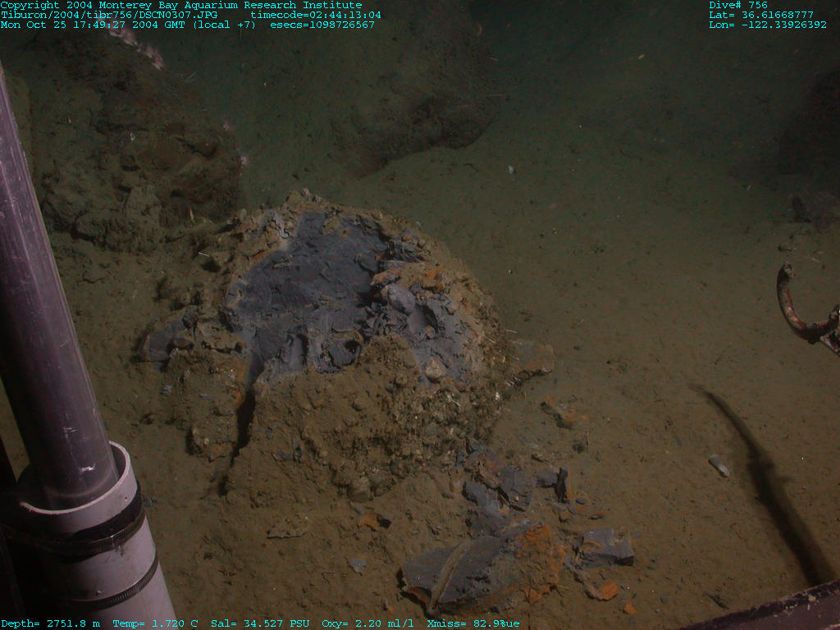Screen dimensions: 840x630
Task: Select the Sal= 34.527 PSU reading
Action: [260, 623]
